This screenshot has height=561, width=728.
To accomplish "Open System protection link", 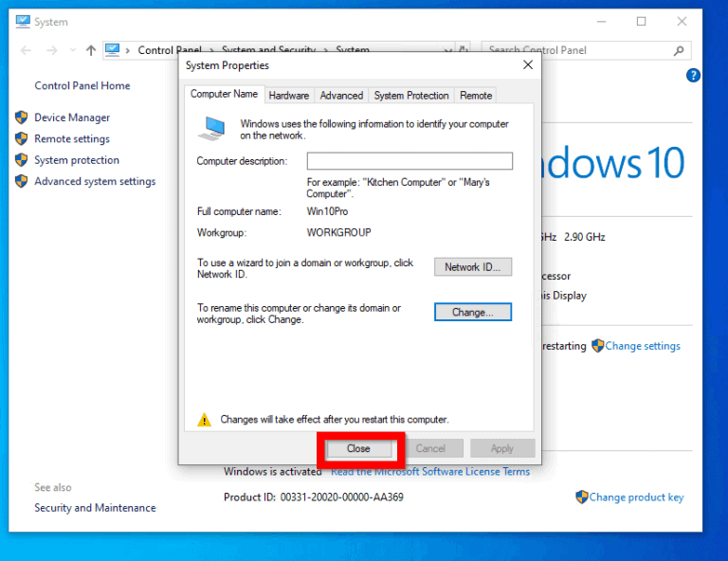I will (x=77, y=160).
